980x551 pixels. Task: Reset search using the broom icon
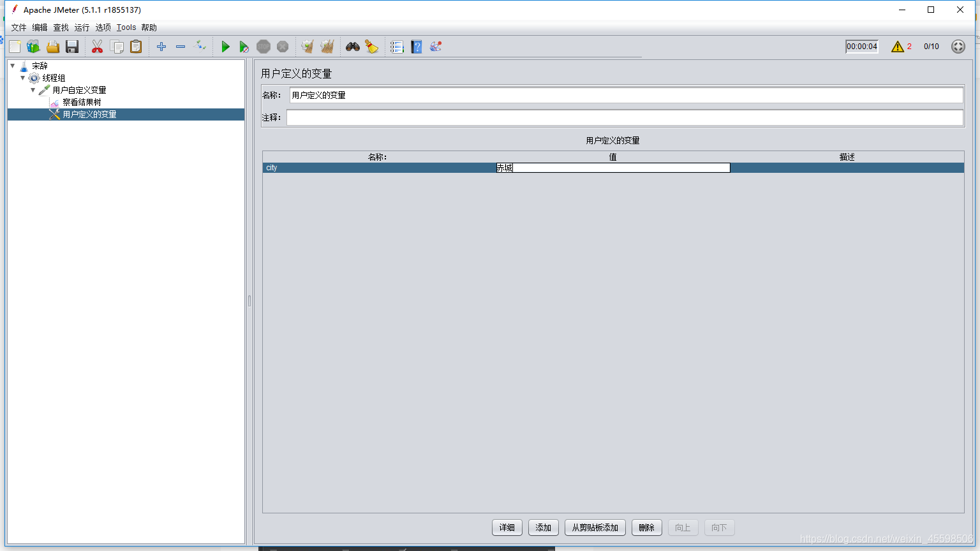coord(372,47)
